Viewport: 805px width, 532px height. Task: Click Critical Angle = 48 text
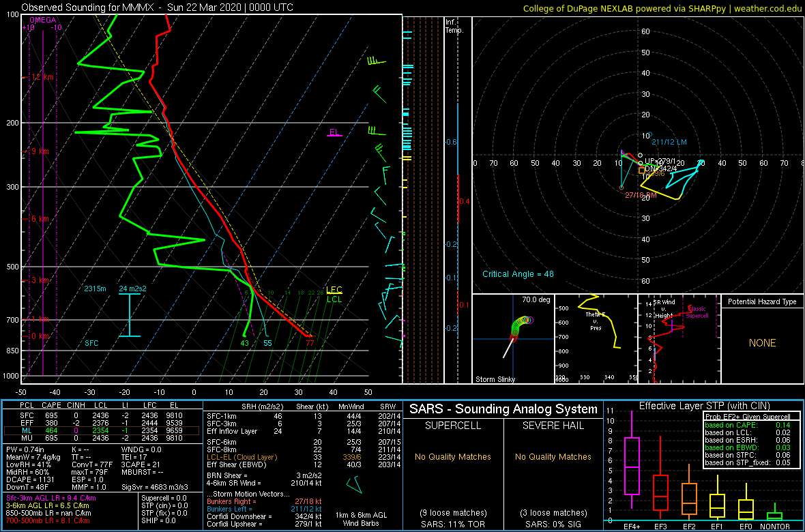(x=518, y=274)
